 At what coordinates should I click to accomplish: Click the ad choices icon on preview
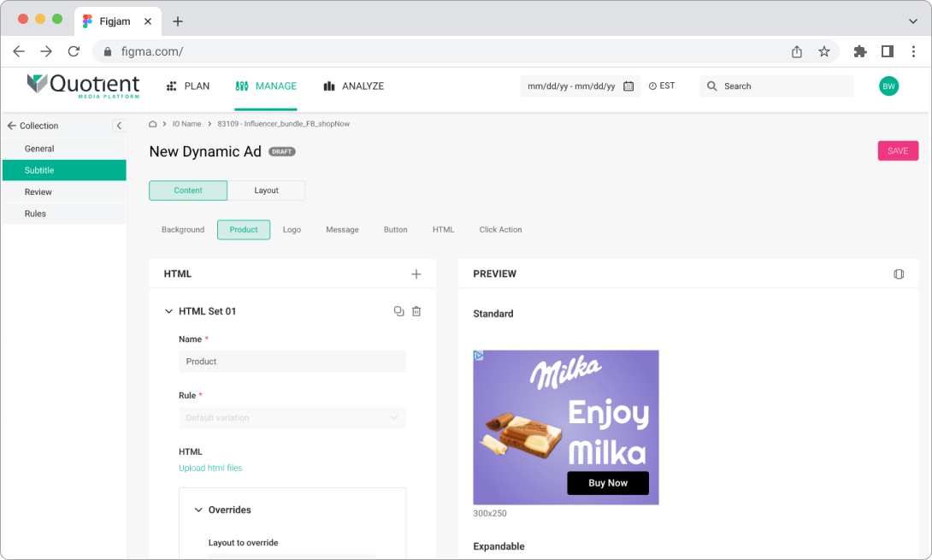[x=479, y=356]
